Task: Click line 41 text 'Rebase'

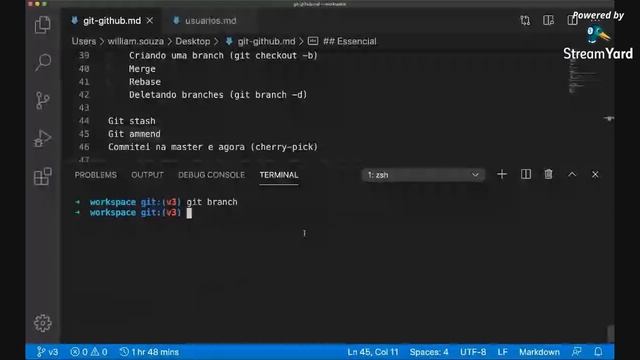Action: tap(145, 82)
